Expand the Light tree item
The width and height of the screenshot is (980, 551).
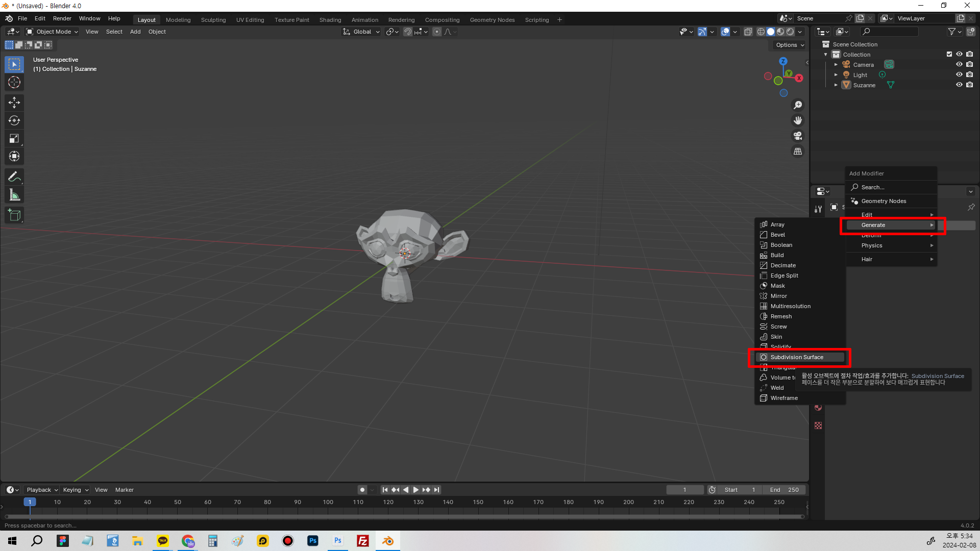(x=836, y=75)
